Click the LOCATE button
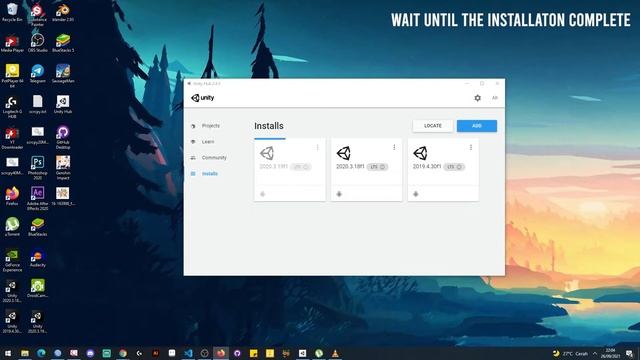 click(433, 126)
